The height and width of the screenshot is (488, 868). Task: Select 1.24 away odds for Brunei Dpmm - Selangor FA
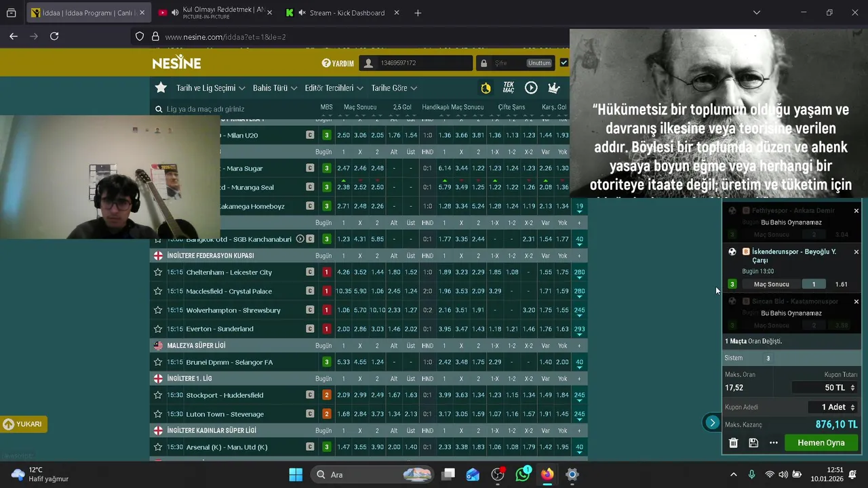pos(377,362)
